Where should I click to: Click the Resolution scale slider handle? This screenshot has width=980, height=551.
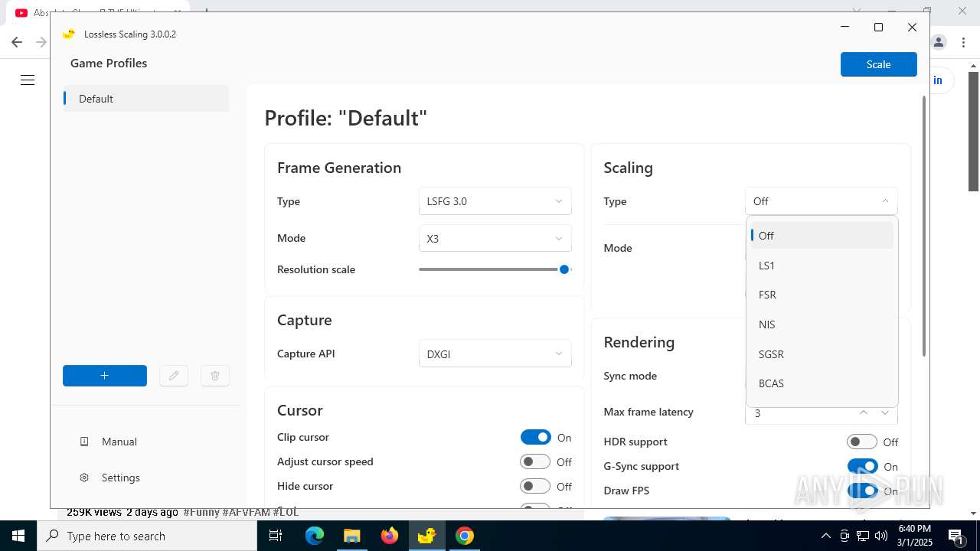click(x=564, y=269)
